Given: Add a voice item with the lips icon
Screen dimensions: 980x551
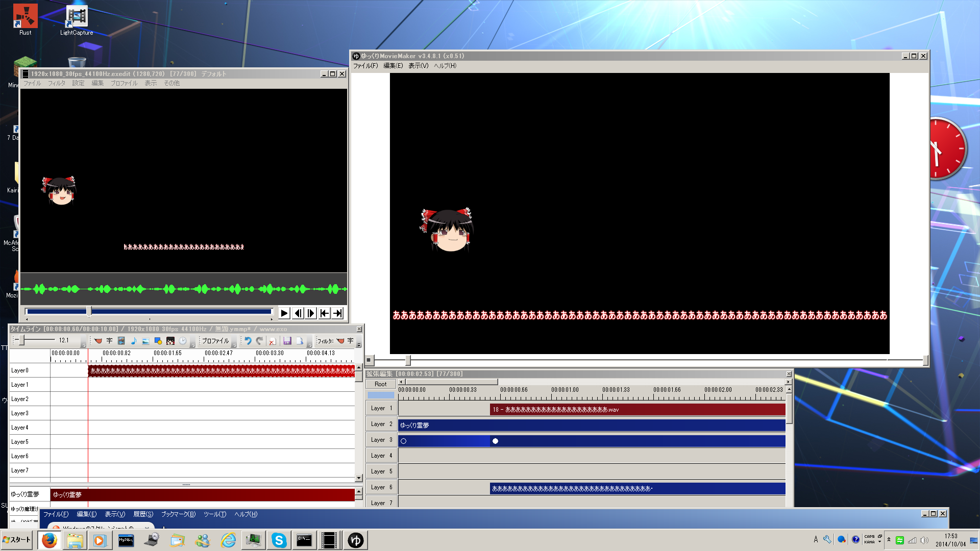Looking at the screenshot, I should (98, 341).
